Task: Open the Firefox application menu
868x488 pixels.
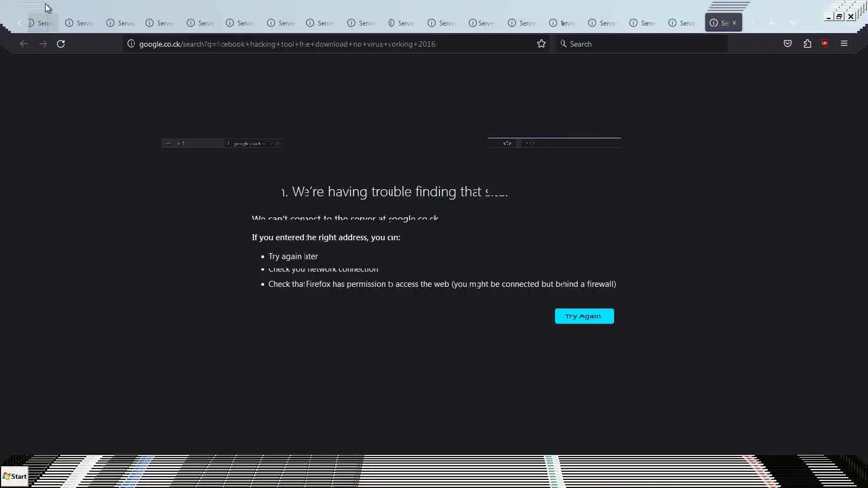Action: coord(844,44)
